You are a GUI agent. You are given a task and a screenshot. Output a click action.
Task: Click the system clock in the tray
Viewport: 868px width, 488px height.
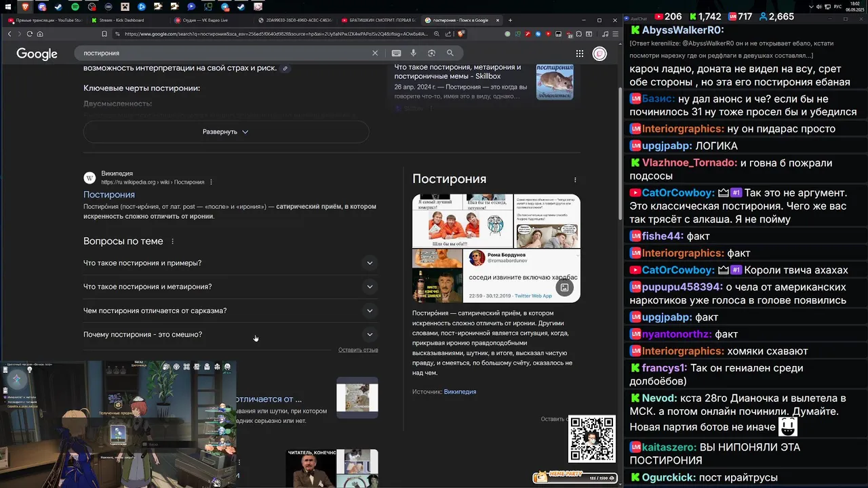coord(854,7)
